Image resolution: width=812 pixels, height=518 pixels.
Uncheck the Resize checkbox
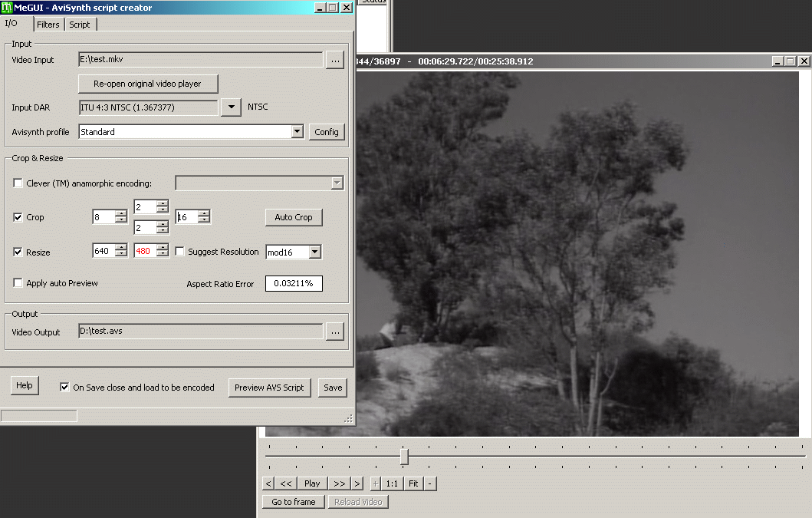coord(18,252)
